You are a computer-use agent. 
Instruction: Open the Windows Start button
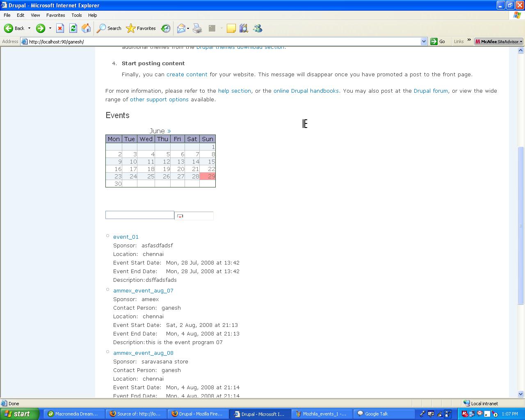(19, 414)
